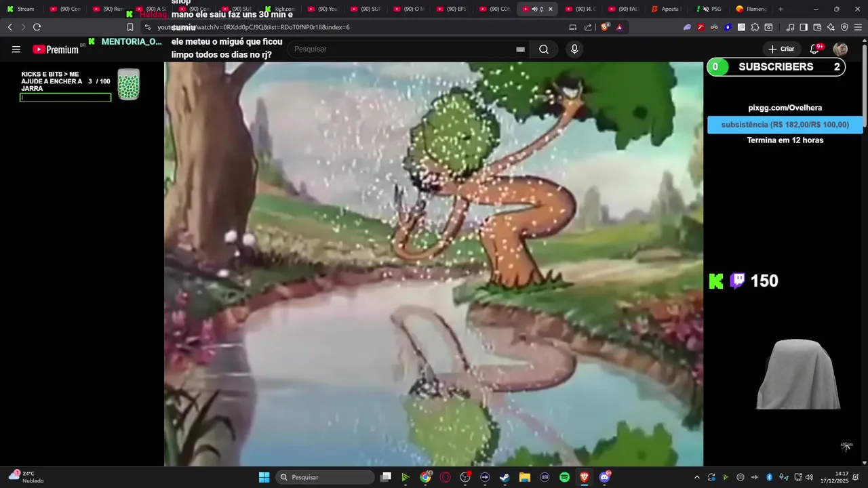Switch to the Stream Kick tab

click(21, 9)
